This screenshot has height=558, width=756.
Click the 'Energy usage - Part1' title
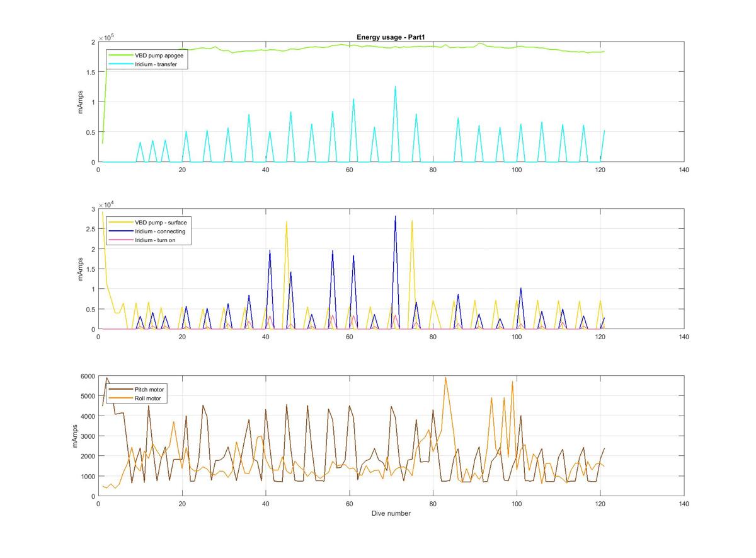(x=391, y=37)
